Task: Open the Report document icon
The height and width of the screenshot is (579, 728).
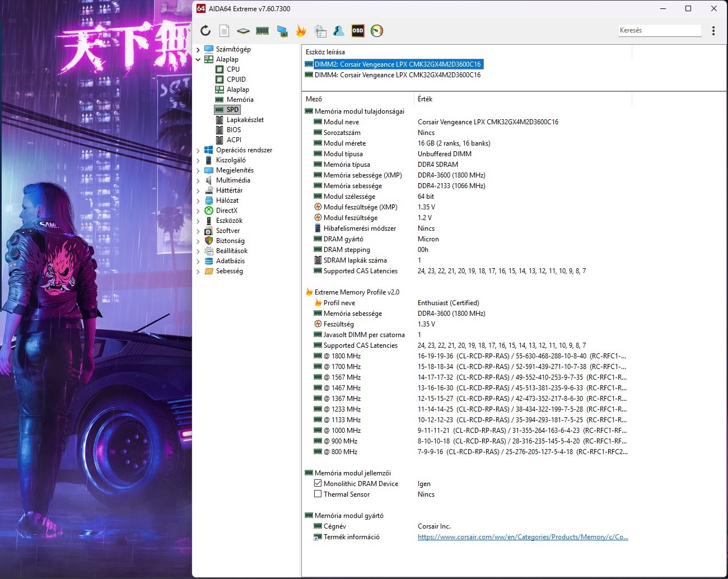Action: coord(224,31)
